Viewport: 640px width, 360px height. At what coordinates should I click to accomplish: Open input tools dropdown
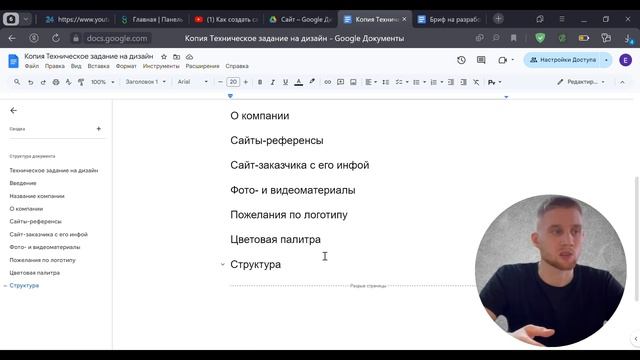(x=494, y=82)
